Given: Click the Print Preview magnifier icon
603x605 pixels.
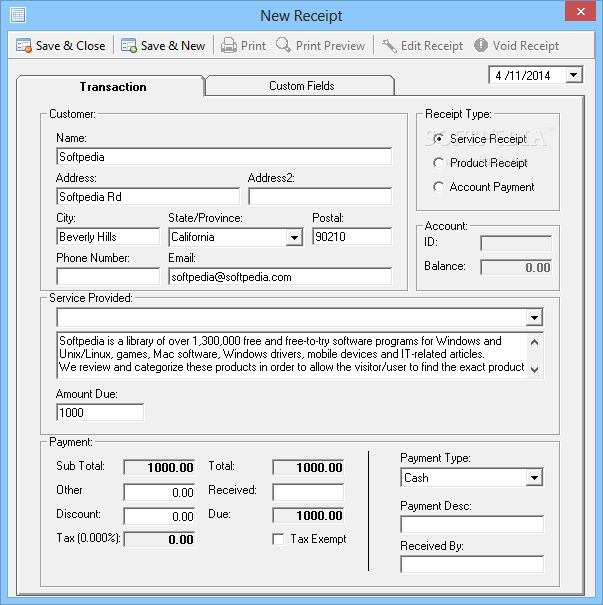Looking at the screenshot, I should coord(284,45).
